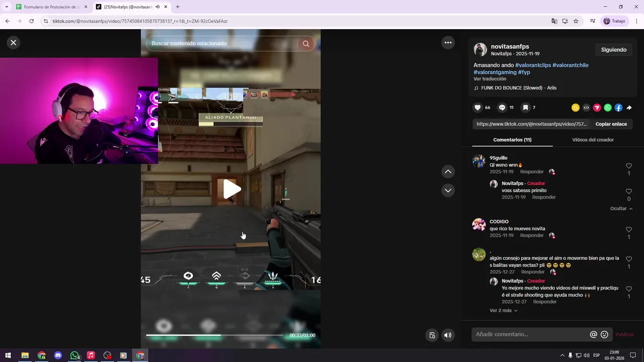The height and width of the screenshot is (362, 644).
Task: Open media controls icon in Chrome toolbar
Action: coord(593,21)
